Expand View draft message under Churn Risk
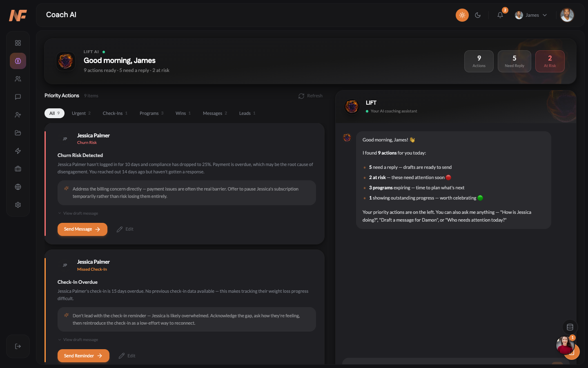 pos(78,213)
